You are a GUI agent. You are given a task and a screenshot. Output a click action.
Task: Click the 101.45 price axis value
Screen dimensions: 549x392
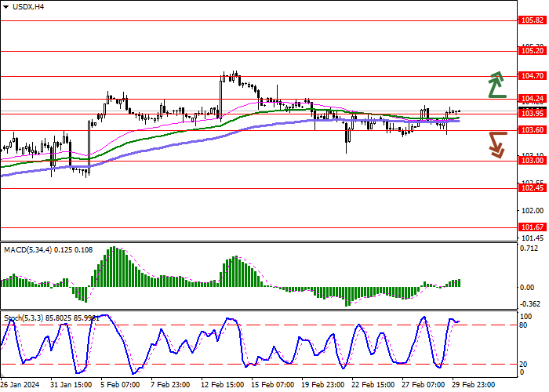click(533, 238)
